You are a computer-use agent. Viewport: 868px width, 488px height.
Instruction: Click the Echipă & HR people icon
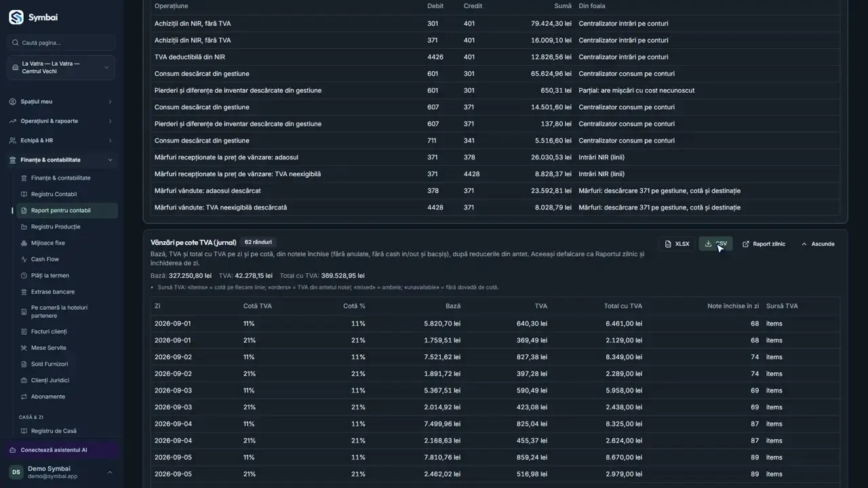13,140
